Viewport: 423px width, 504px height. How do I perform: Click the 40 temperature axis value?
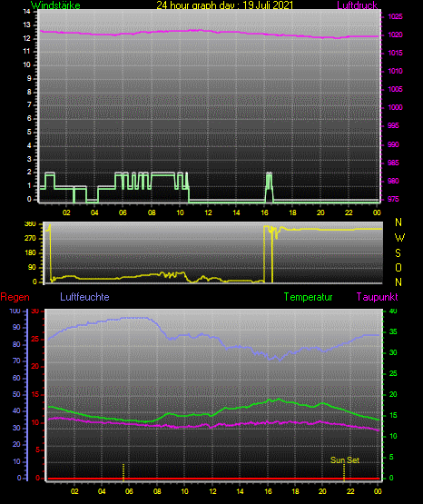(393, 311)
